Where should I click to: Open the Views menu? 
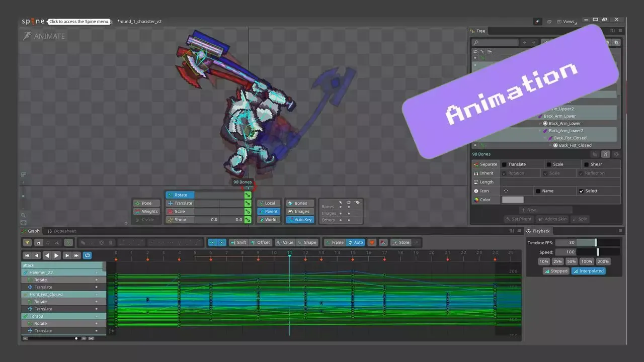click(566, 22)
